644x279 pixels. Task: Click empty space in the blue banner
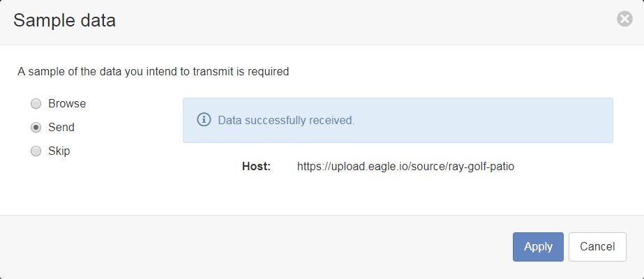click(485, 120)
